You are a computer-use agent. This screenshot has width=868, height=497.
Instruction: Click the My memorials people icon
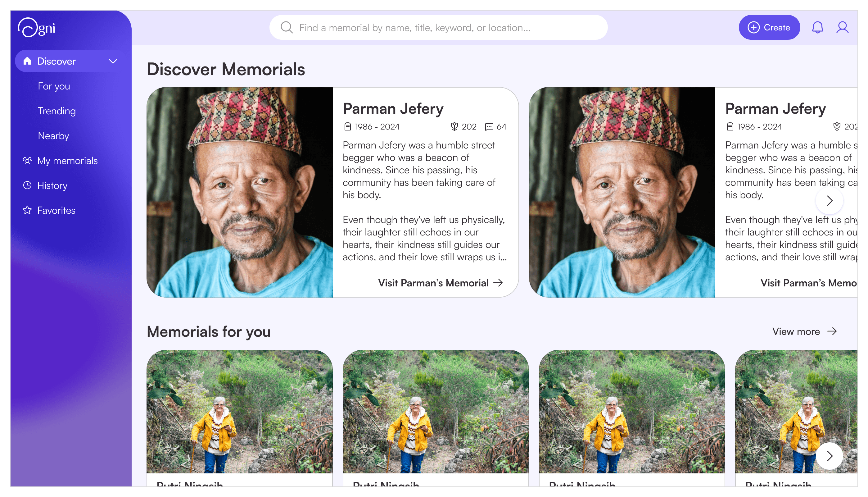[x=27, y=160]
